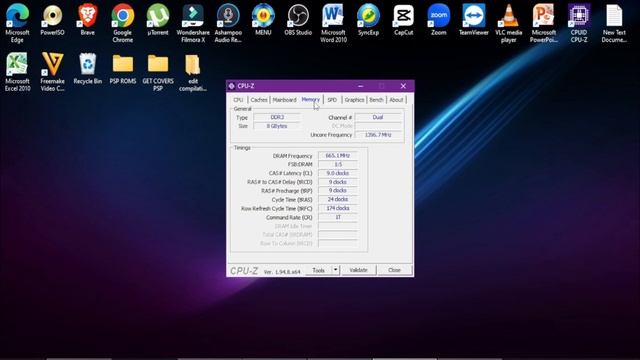Click the Uncore Frequency value
Viewport: 640px width, 360px height.
tap(378, 135)
